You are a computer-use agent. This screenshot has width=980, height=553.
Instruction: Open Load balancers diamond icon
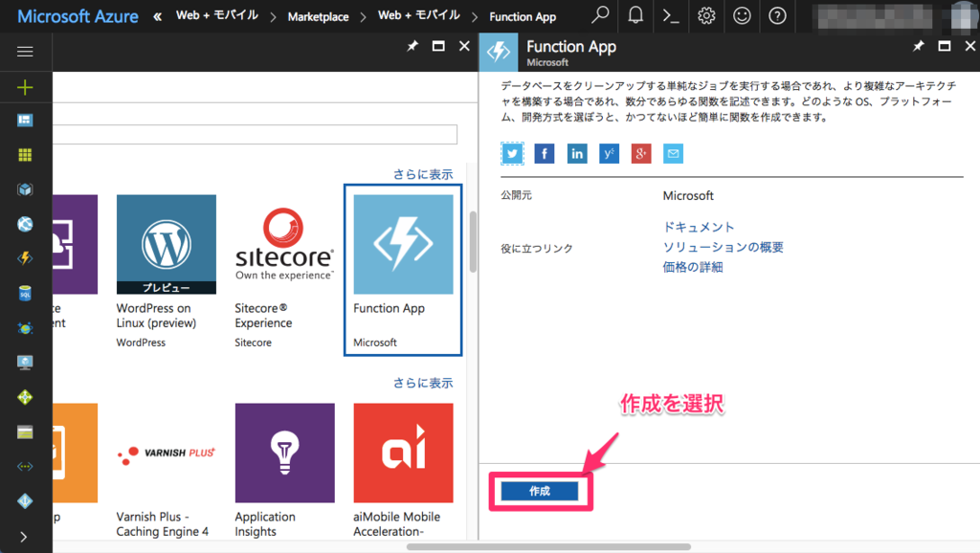pos(25,397)
